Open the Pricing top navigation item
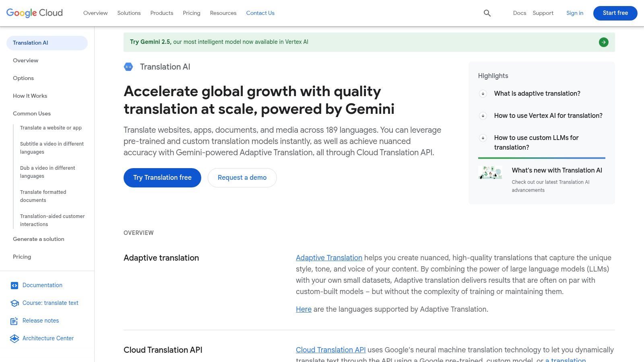The image size is (644, 362). [x=192, y=13]
